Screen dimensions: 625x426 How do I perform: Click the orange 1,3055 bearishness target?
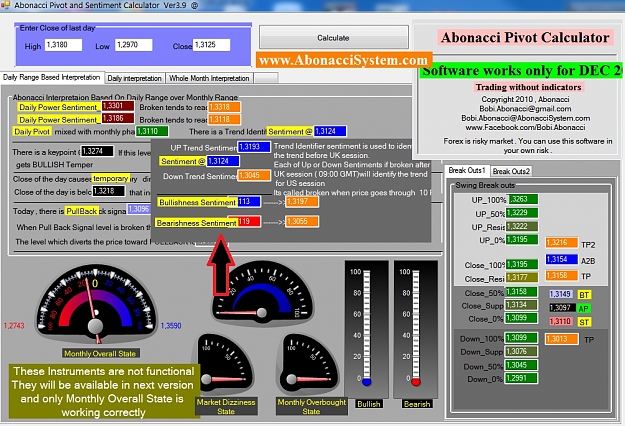coord(302,221)
